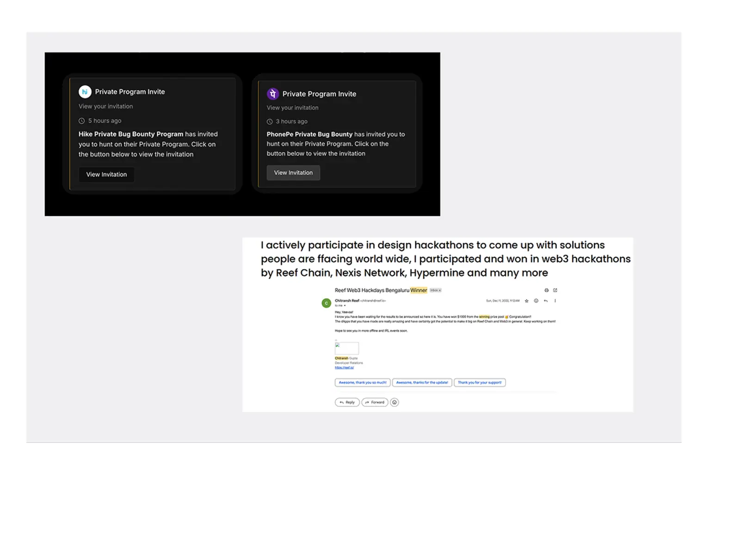The image size is (740, 560).
Task: Open email in new window icon
Action: (555, 290)
